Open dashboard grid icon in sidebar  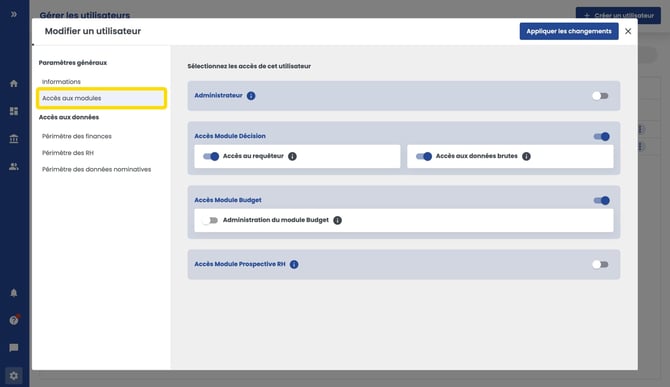(x=14, y=111)
